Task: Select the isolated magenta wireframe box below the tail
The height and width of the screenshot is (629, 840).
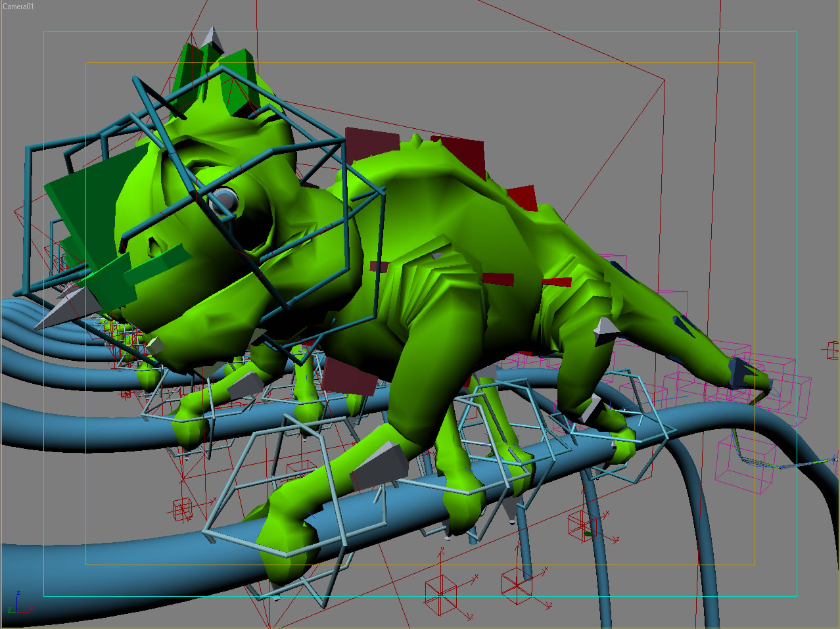Action: [746, 463]
